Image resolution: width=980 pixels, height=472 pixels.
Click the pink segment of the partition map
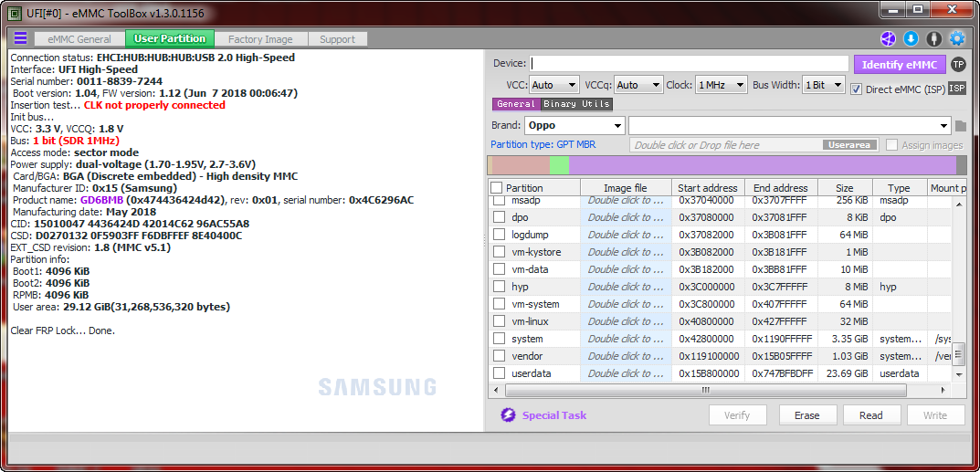pos(522,165)
